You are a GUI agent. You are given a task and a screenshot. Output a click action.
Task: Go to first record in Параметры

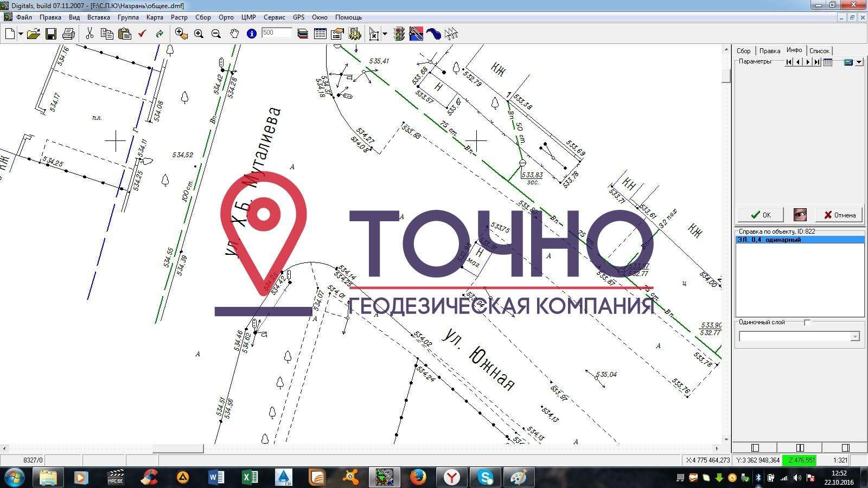click(x=788, y=62)
